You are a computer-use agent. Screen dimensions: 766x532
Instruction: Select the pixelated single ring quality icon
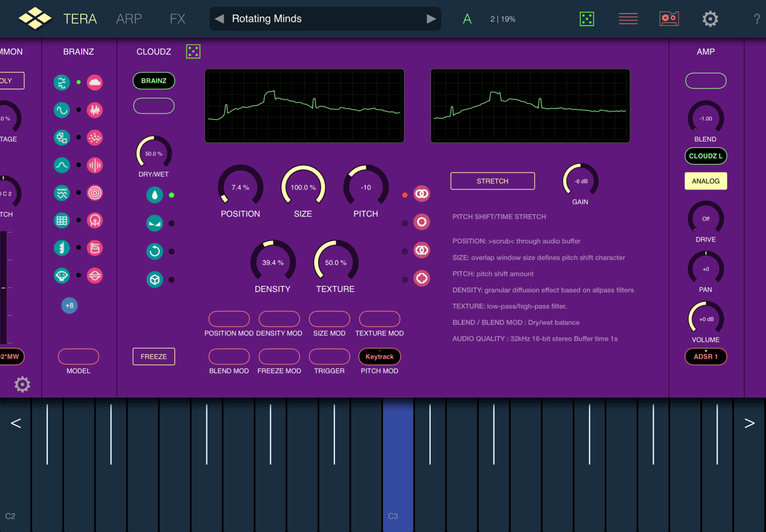click(422, 278)
